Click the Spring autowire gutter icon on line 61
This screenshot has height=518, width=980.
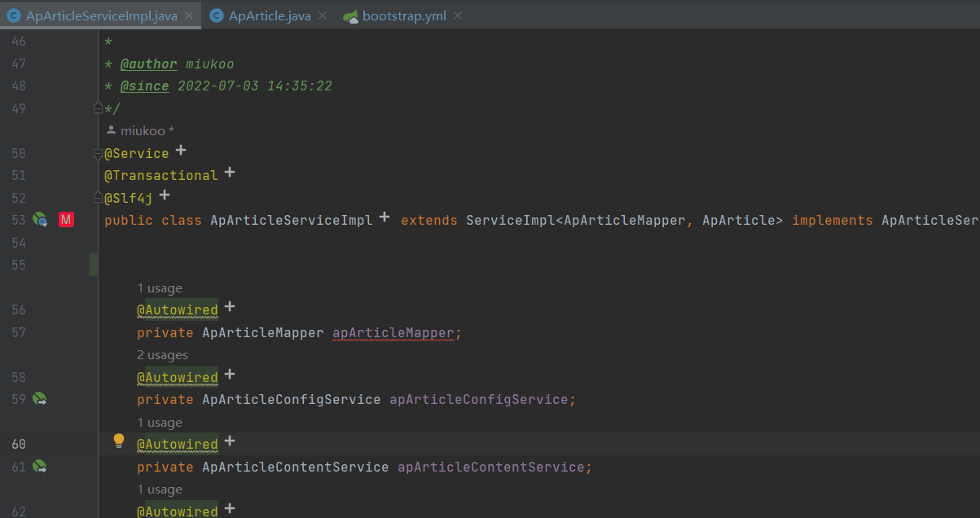tap(40, 467)
